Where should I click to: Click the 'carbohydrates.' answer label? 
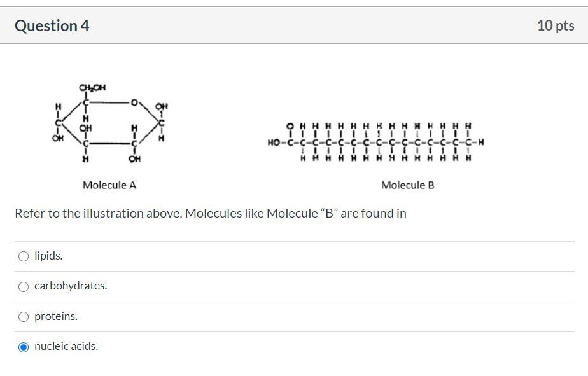(71, 286)
